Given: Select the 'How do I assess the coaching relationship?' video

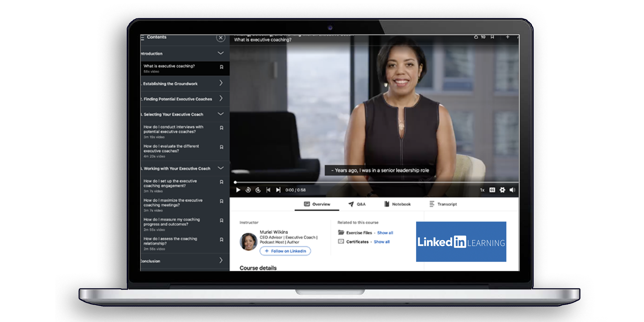Looking at the screenshot, I should 170,241.
